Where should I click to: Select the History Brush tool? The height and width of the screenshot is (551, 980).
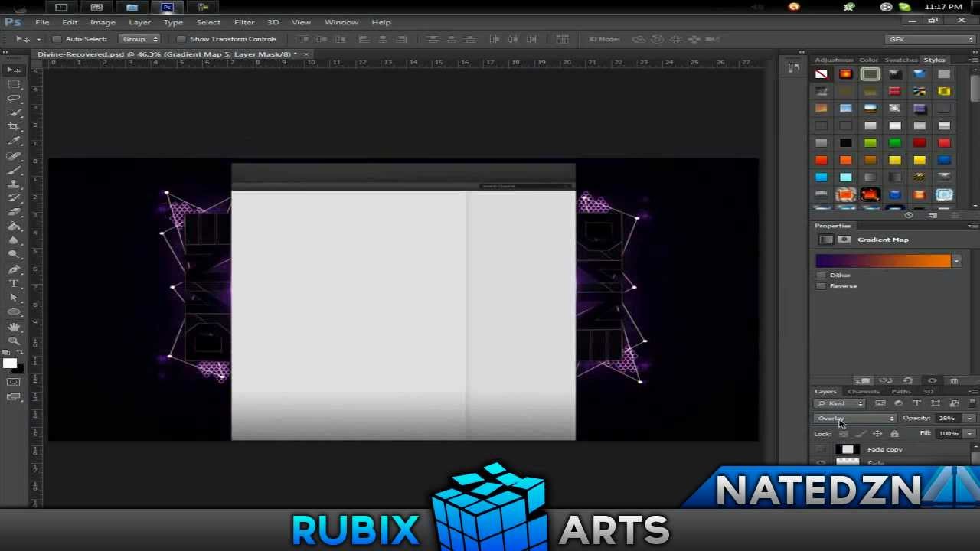[14, 197]
